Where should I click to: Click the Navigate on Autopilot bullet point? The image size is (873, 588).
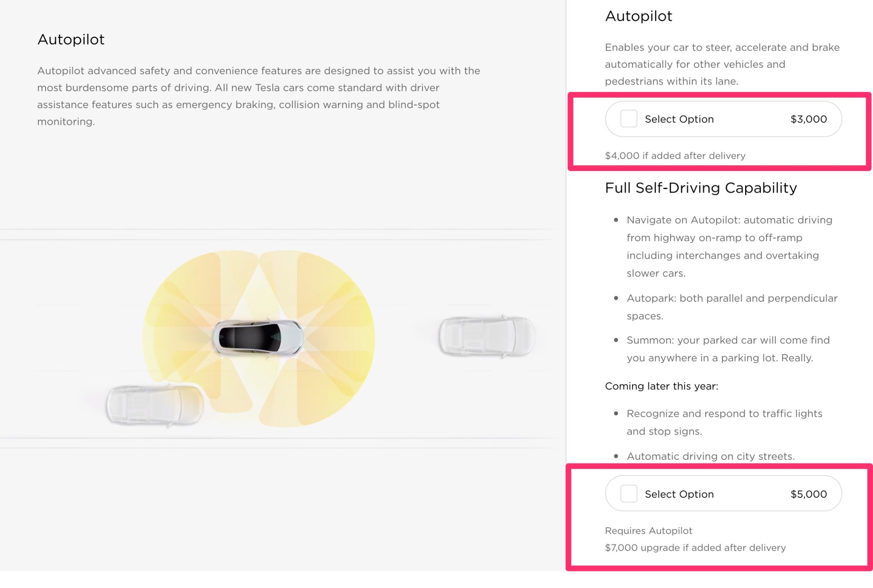[729, 246]
